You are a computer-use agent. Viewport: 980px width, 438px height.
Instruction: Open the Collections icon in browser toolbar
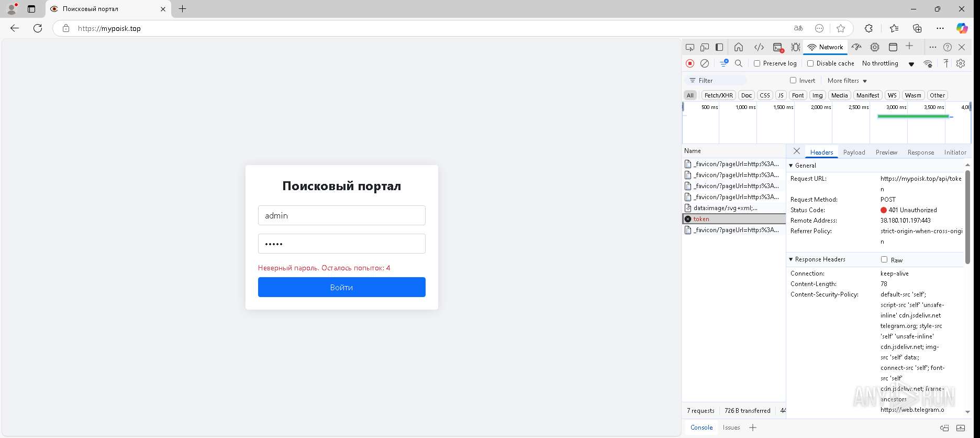click(x=917, y=28)
